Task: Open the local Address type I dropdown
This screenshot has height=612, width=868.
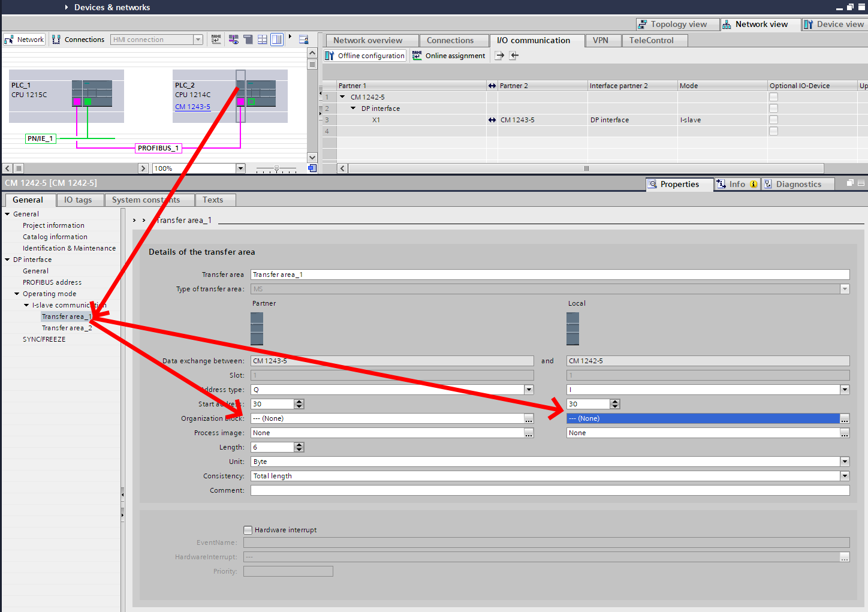Action: [845, 390]
